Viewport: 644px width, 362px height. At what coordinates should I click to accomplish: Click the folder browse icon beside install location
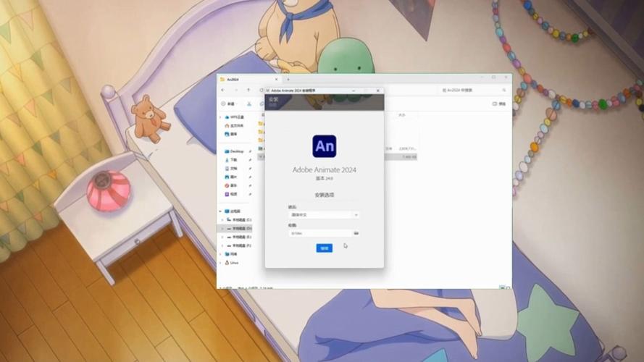point(356,233)
